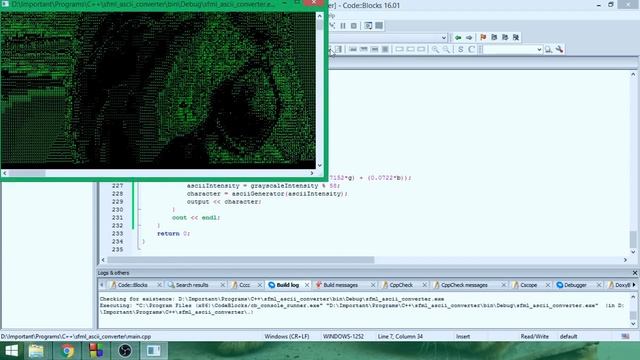Toggle comments with the C icon

(471, 49)
